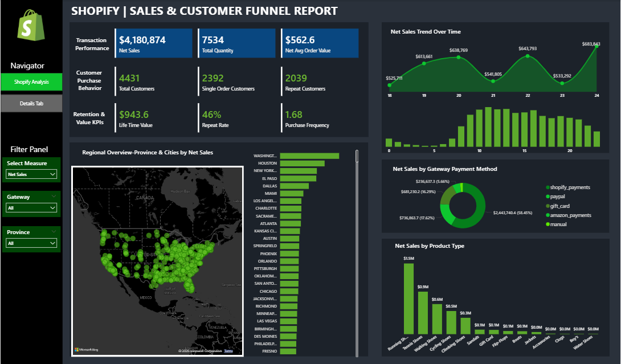Click the Net Sales by Gateway Payment Method title
621x364 pixels.
445,169
